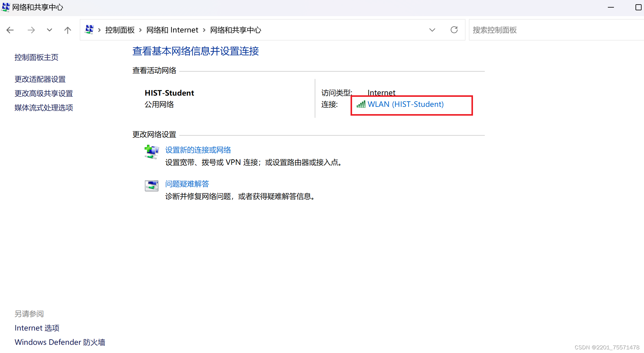The height and width of the screenshot is (353, 644).
Task: Open the recent locations dropdown
Action: (49, 30)
